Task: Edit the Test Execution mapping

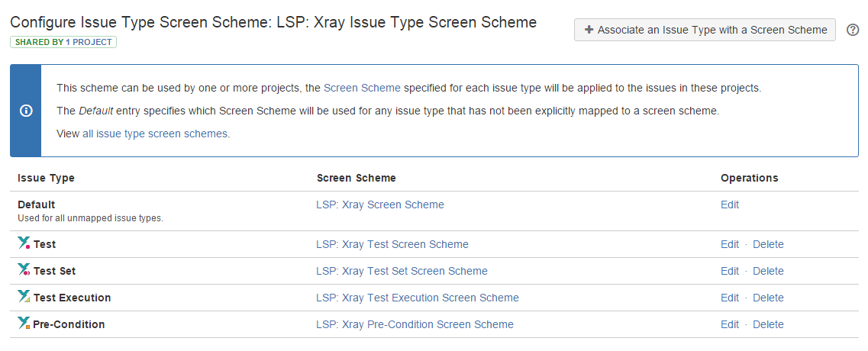Action: [730, 298]
